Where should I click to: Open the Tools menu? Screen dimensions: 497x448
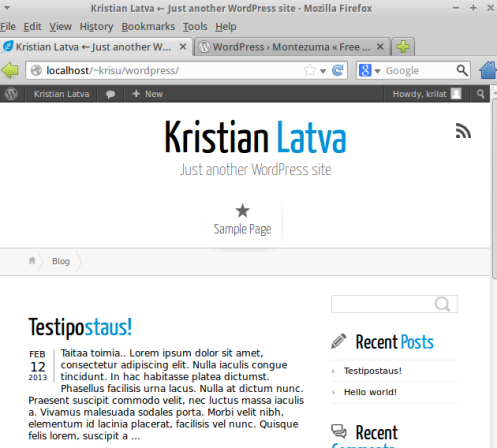coord(195,26)
